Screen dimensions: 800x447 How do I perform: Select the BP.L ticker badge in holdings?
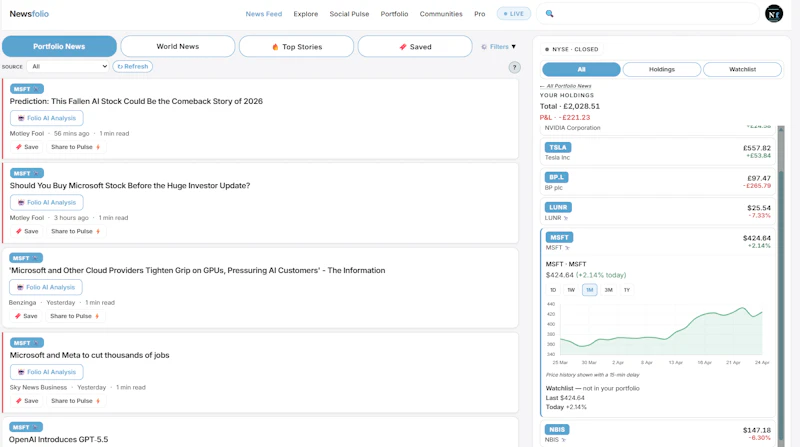[556, 177]
